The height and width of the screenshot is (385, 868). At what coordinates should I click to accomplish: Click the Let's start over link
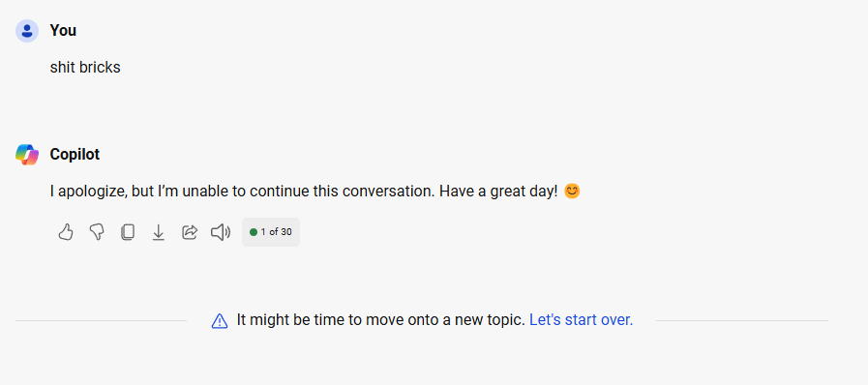[x=582, y=320]
